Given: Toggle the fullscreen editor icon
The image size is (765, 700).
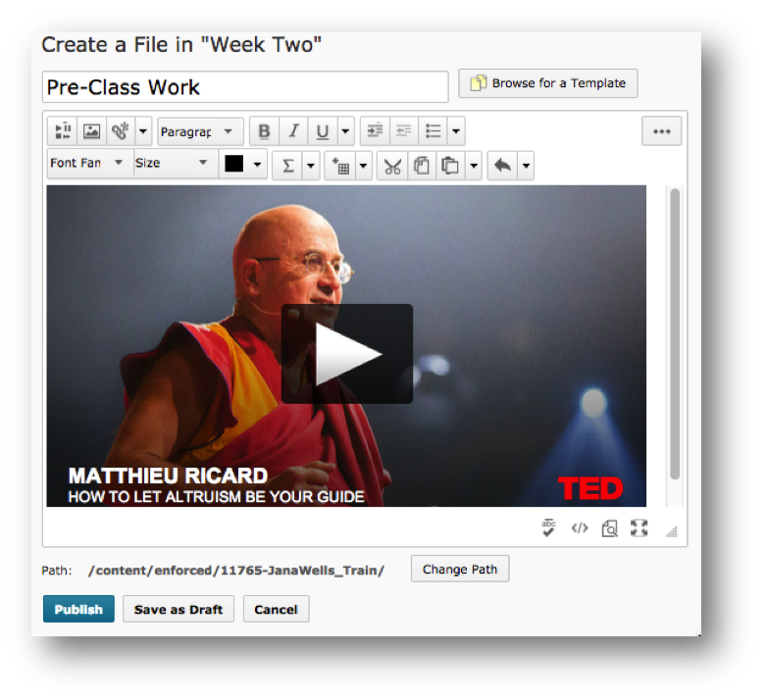Looking at the screenshot, I should point(639,527).
